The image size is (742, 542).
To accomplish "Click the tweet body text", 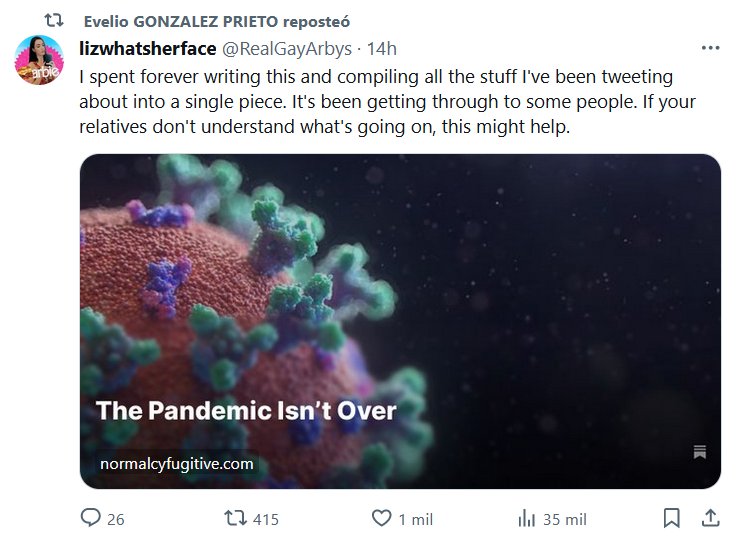I will coord(388,103).
